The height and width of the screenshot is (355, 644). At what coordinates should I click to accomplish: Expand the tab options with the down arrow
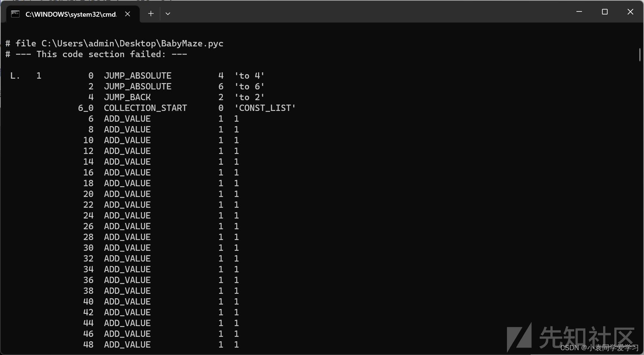pos(168,13)
